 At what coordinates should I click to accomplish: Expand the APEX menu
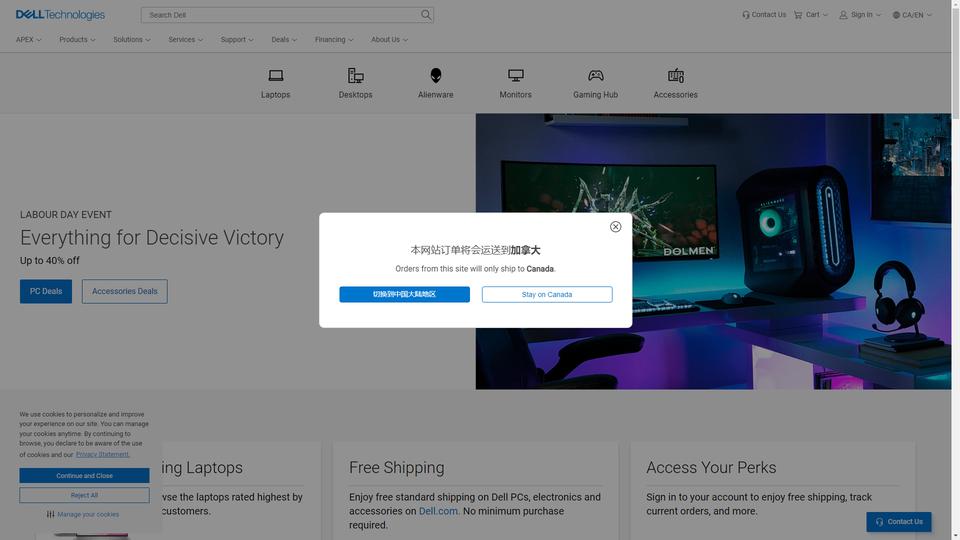(29, 39)
